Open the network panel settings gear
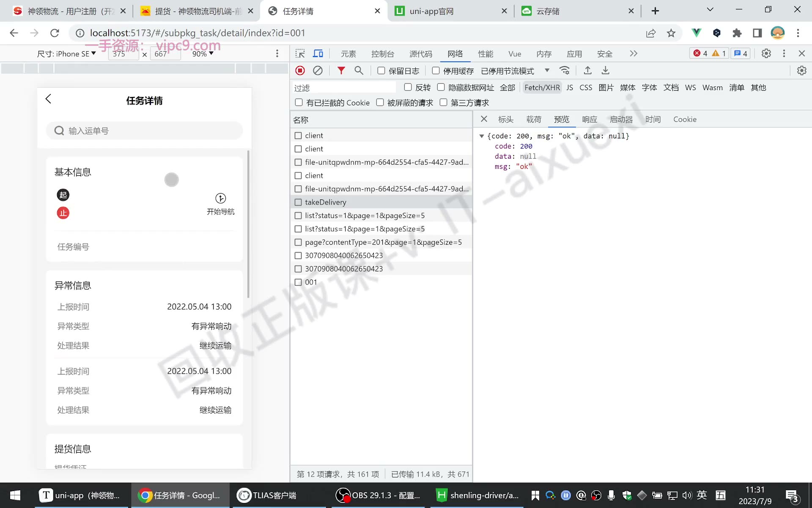This screenshot has width=812, height=508. (801, 71)
